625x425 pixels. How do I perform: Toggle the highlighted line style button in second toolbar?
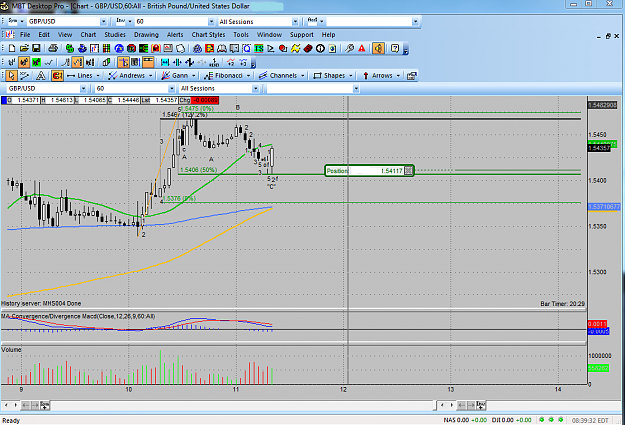point(77,62)
